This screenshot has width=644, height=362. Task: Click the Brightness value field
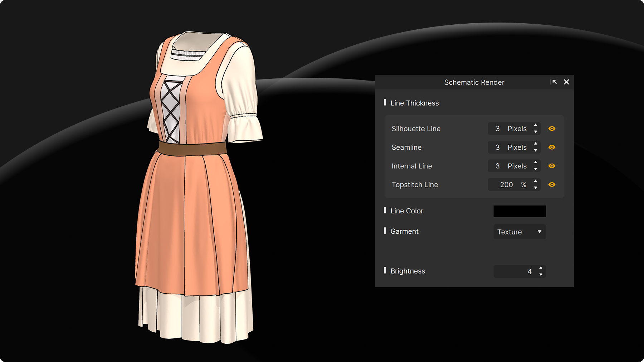[515, 271]
